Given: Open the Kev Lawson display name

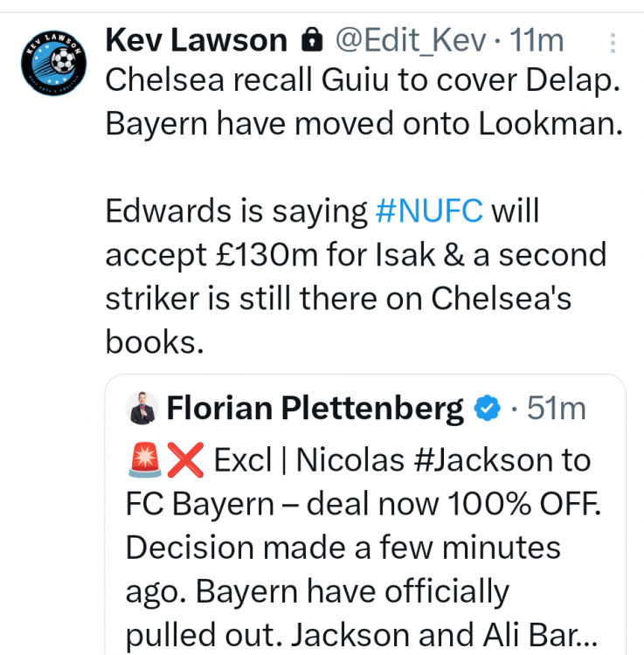Looking at the screenshot, I should (x=196, y=39).
